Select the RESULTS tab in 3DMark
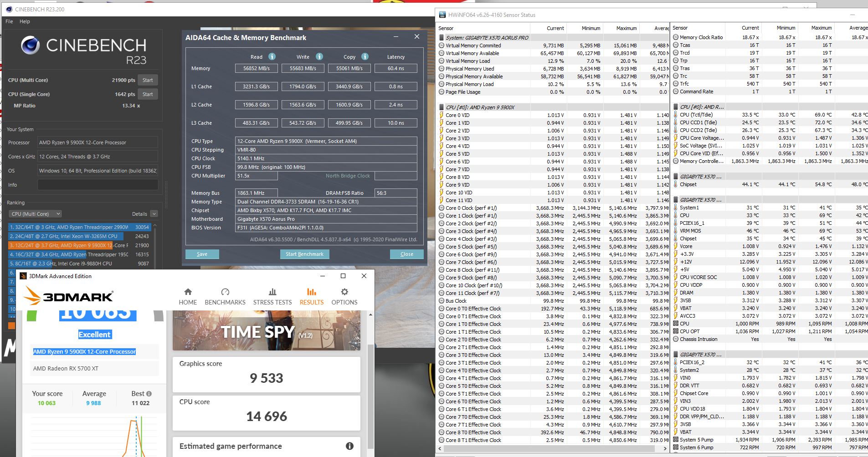 coord(312,296)
